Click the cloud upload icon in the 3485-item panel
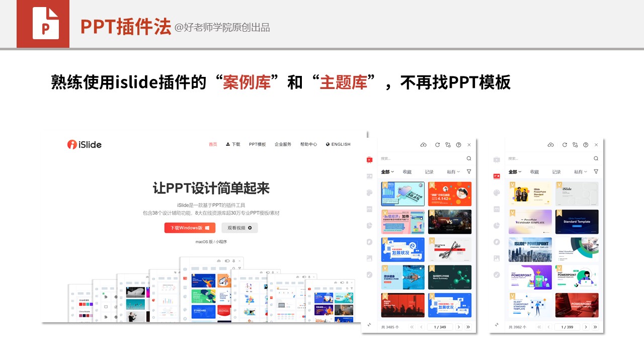 (424, 145)
